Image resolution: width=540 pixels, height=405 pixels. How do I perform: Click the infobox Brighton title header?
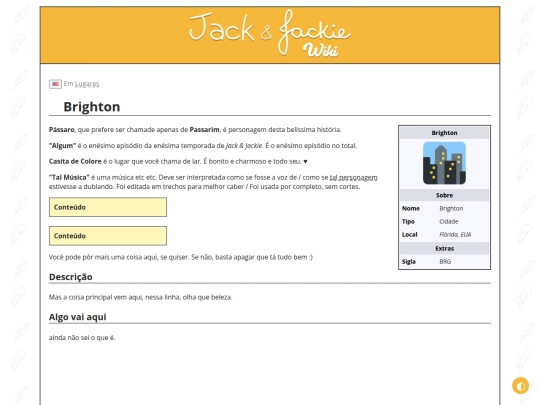click(x=444, y=133)
